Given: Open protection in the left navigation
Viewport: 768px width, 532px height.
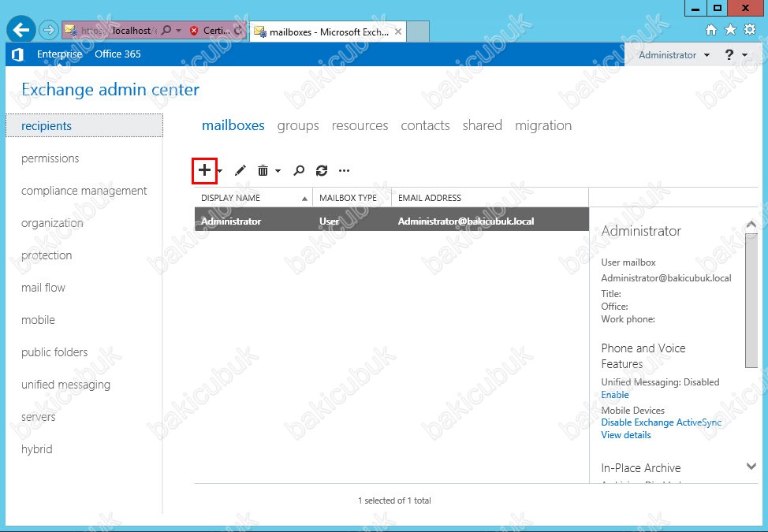Looking at the screenshot, I should pos(47,255).
